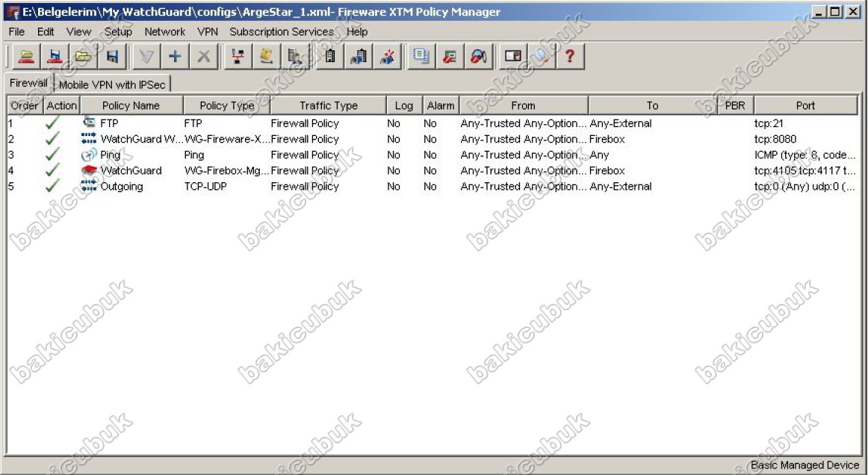The width and height of the screenshot is (868, 475).
Task: Click the two buildings tunnel toolbar icon
Action: pyautogui.click(x=359, y=56)
